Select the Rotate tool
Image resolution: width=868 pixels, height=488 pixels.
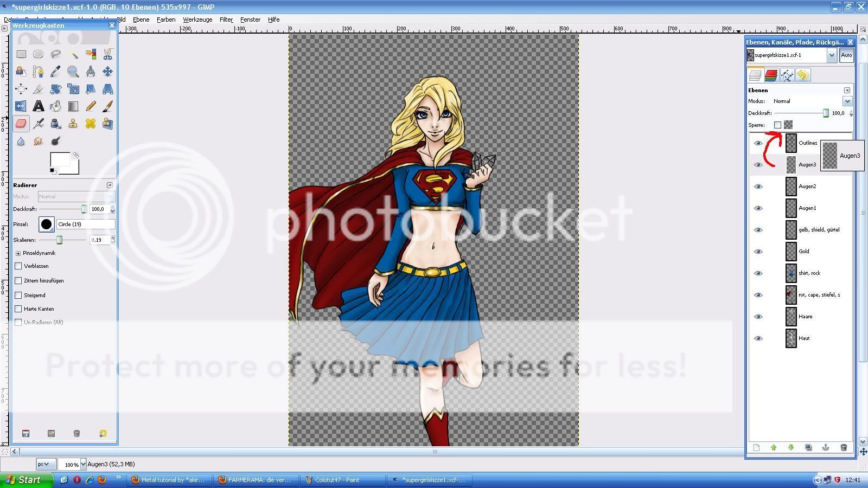coord(56,89)
